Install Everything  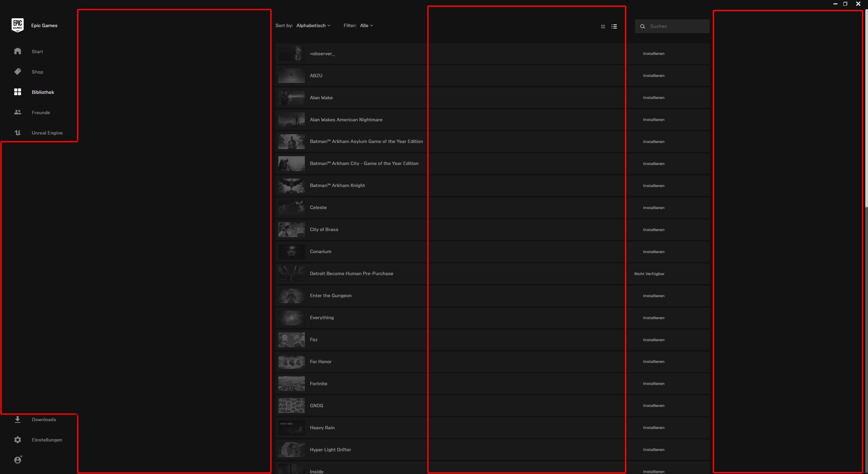[653, 318]
